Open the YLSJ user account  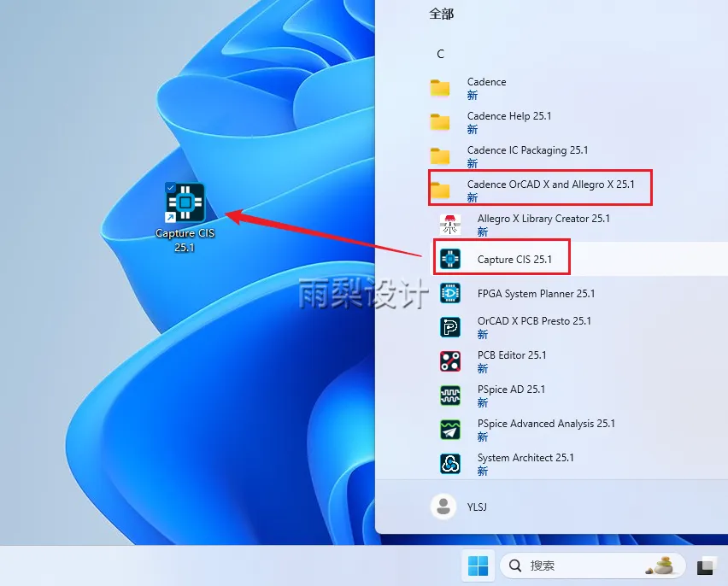459,507
